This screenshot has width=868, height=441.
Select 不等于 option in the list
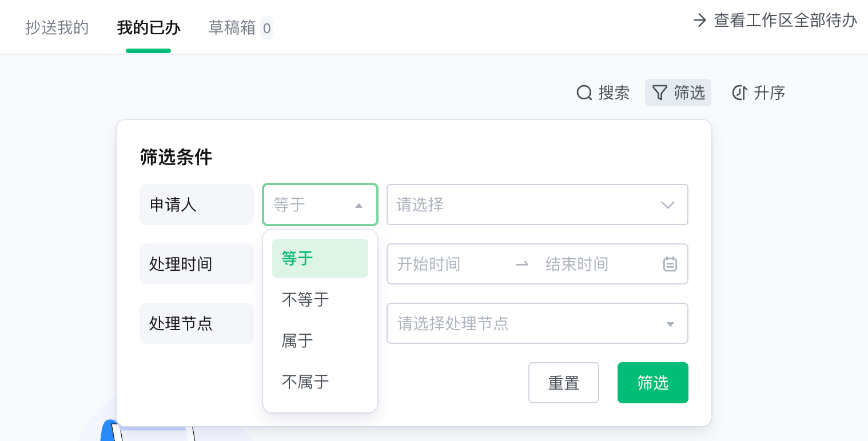[x=320, y=299]
